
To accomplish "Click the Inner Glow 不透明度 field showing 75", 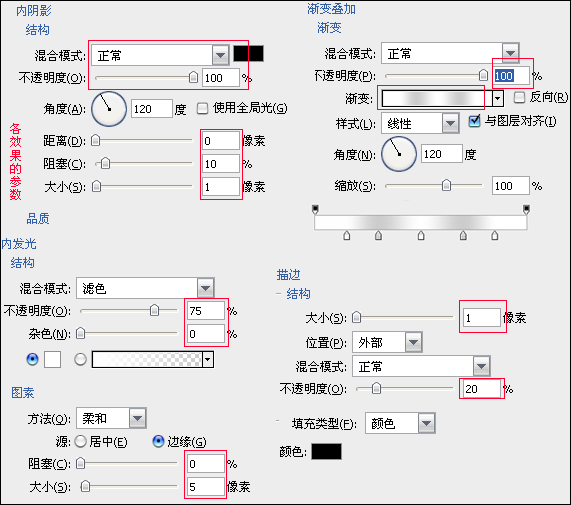I will click(206, 311).
